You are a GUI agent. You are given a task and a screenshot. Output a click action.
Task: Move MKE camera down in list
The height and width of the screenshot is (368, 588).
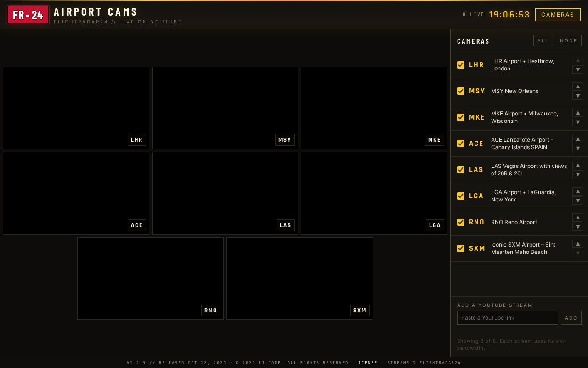tap(578, 122)
